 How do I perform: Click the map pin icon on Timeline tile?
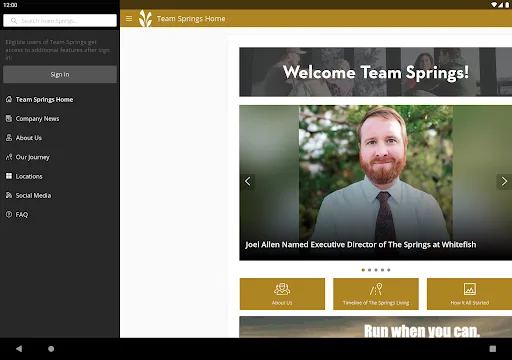(376, 289)
